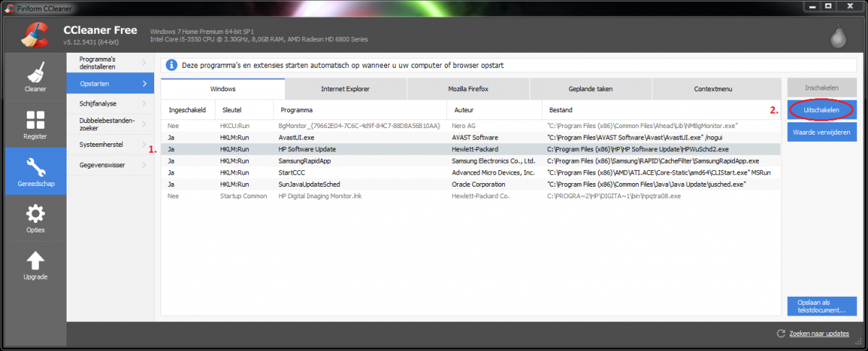Switch to the Mozilla Firefox tab
The width and height of the screenshot is (868, 351).
pos(468,88)
